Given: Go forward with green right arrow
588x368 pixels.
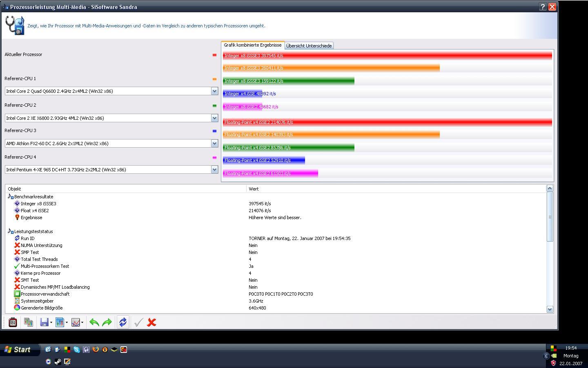Looking at the screenshot, I should point(107,323).
